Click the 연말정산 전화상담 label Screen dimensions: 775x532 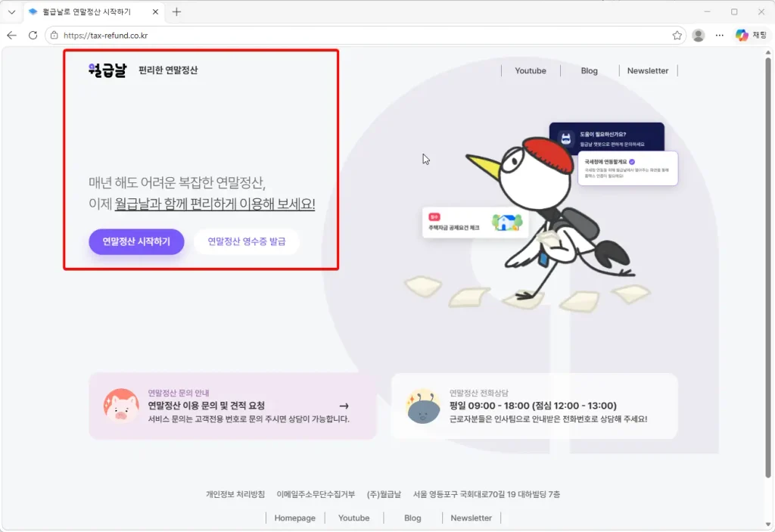[x=478, y=393]
